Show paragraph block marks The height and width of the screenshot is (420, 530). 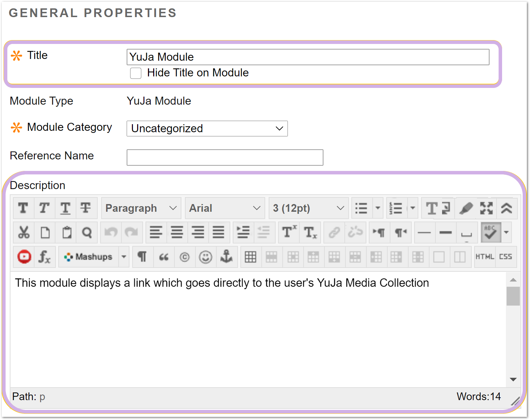[142, 257]
